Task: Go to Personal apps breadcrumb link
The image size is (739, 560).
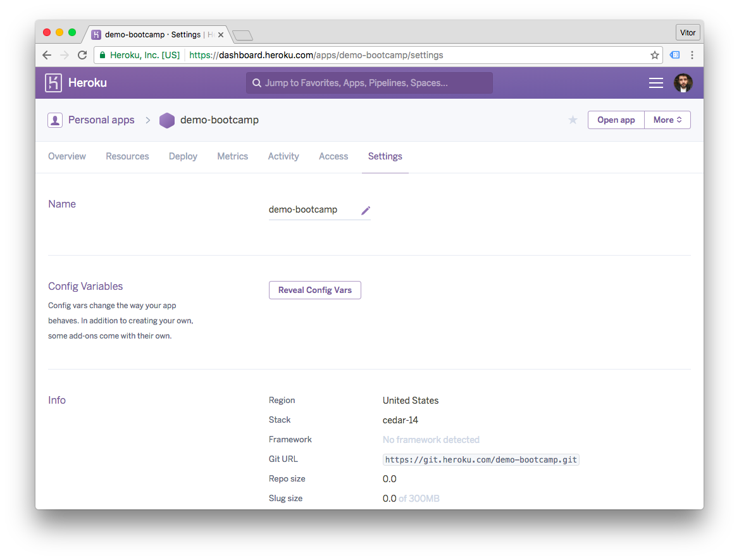Action: click(x=101, y=120)
